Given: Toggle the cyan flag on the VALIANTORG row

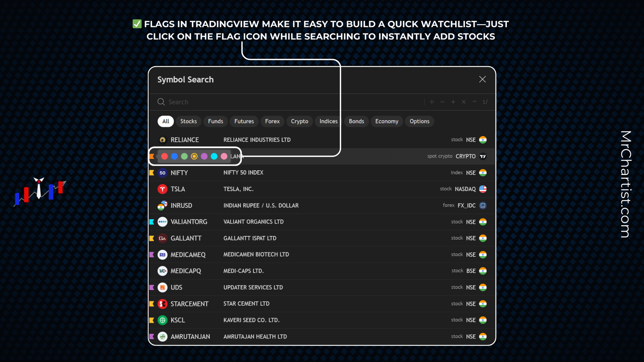Looking at the screenshot, I should point(152,222).
